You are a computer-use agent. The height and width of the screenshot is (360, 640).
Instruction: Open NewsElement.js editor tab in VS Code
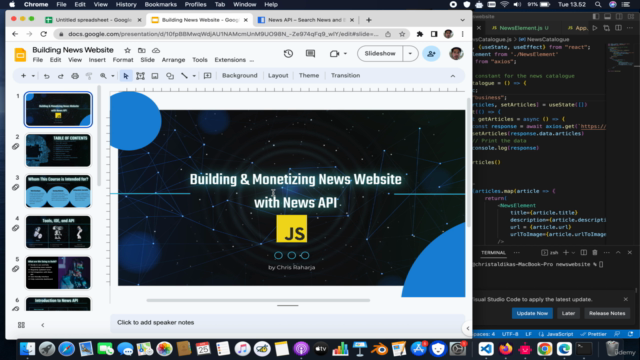pos(520,28)
